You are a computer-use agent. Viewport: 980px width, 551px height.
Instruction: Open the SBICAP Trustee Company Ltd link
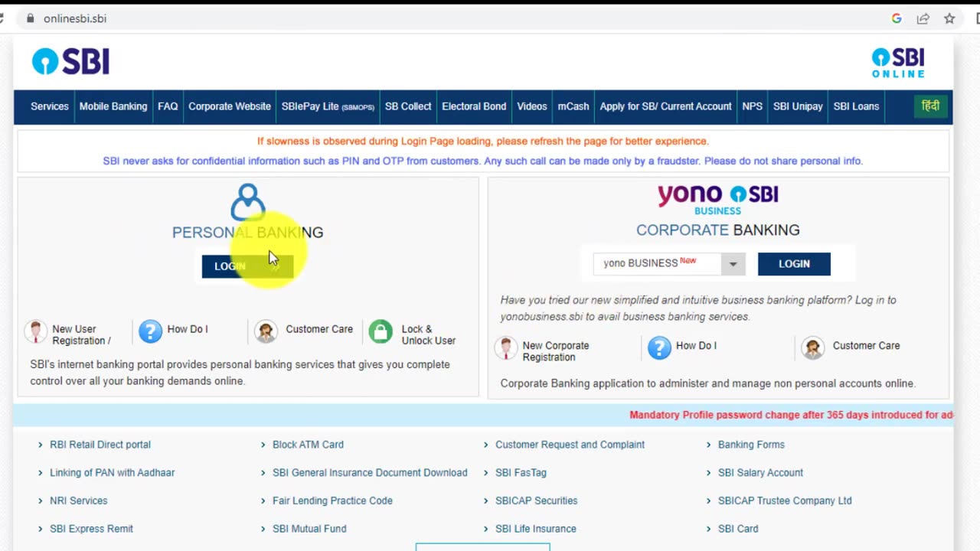click(785, 500)
